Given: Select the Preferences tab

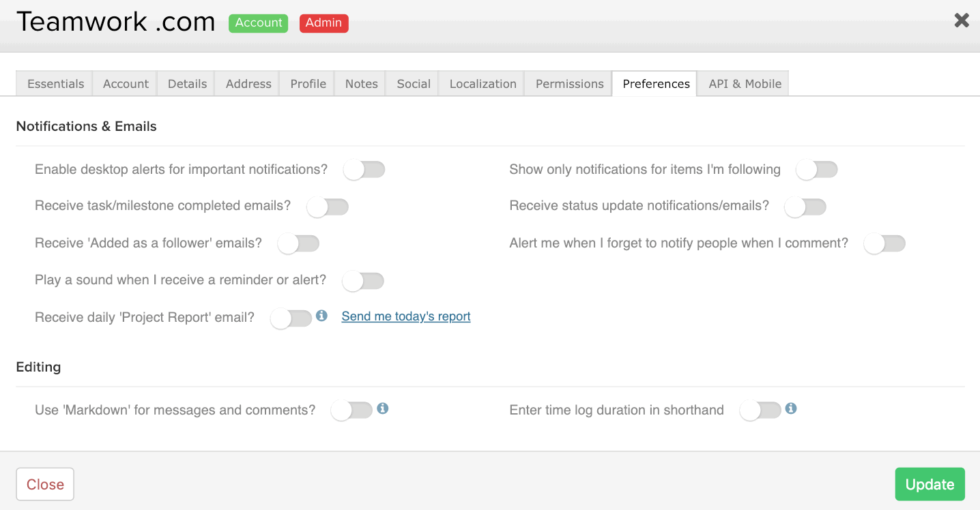Looking at the screenshot, I should (x=656, y=84).
